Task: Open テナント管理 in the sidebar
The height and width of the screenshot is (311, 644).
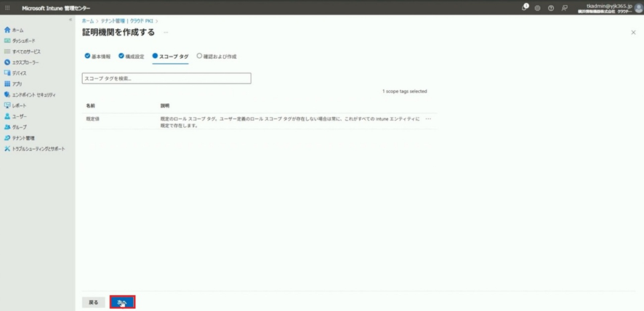Action: tap(23, 137)
